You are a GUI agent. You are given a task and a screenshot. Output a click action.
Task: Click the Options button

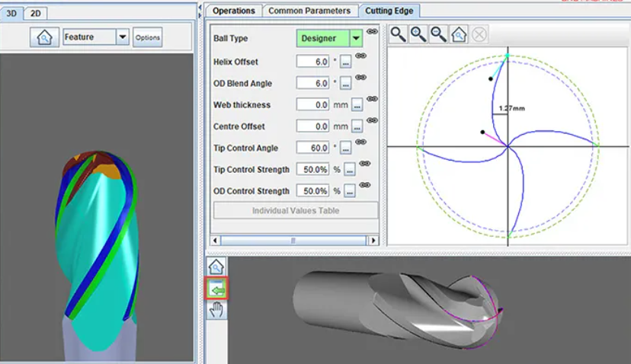pos(147,37)
